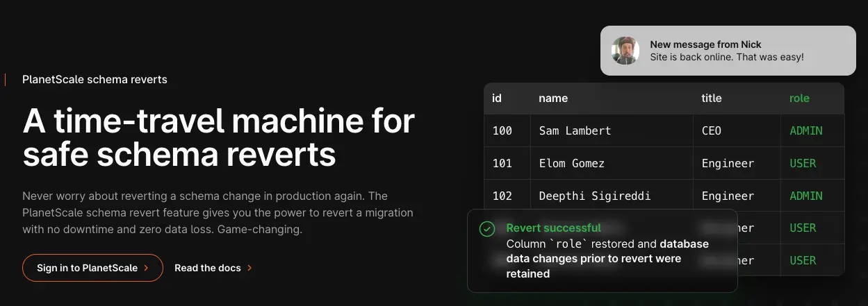868x306 pixels.
Task: Click the row id 102 cell
Action: 502,196
